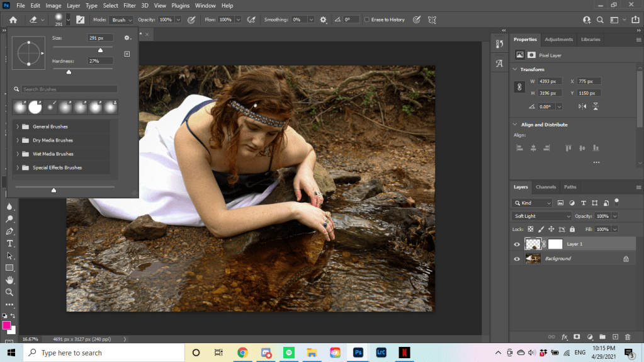Select the Zoom tool in toolbar
Image resolution: width=644 pixels, height=362 pixels.
(9, 292)
